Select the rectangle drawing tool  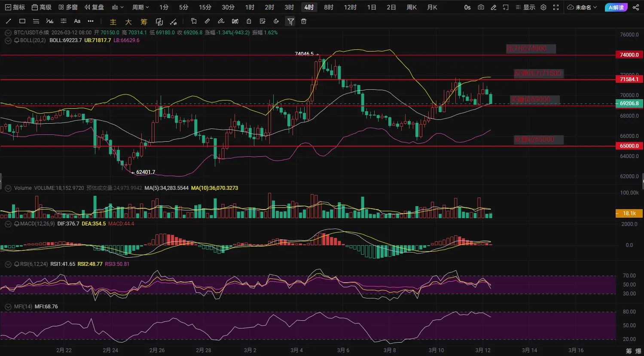point(22,21)
